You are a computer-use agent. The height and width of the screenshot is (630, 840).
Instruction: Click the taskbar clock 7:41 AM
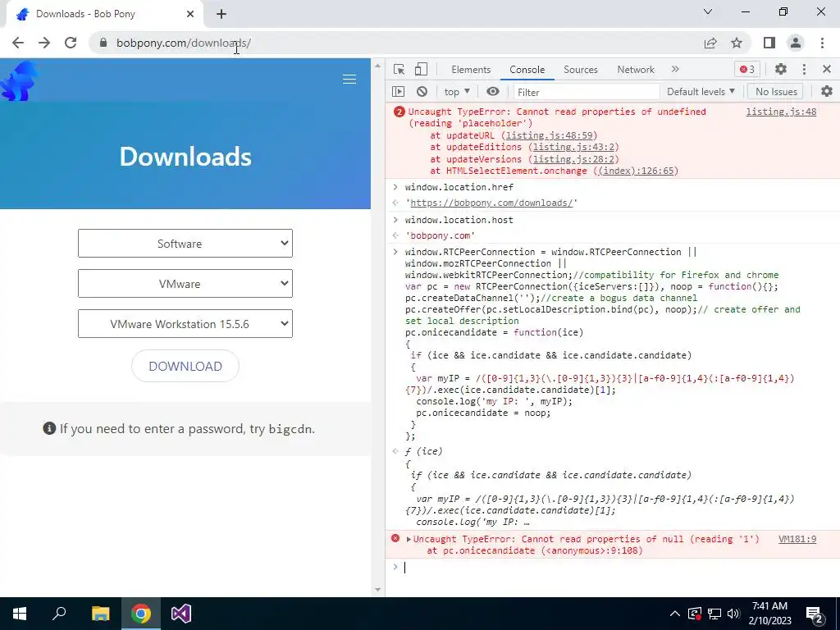pos(769,606)
